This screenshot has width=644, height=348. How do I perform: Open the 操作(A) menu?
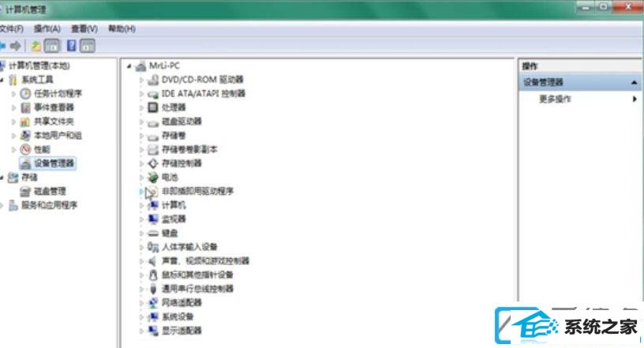pyautogui.click(x=47, y=28)
